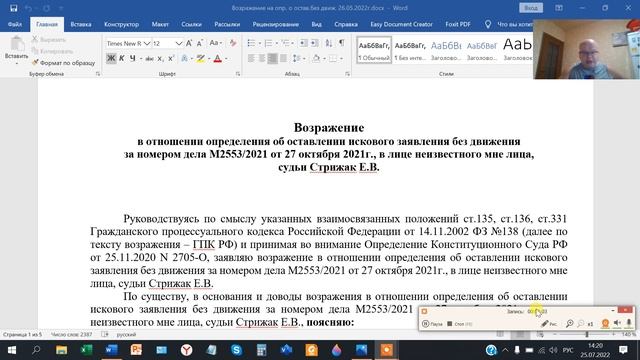Image resolution: width=640 pixels, height=360 pixels.
Task: Sort text alphabetically
Action: click(x=329, y=43)
